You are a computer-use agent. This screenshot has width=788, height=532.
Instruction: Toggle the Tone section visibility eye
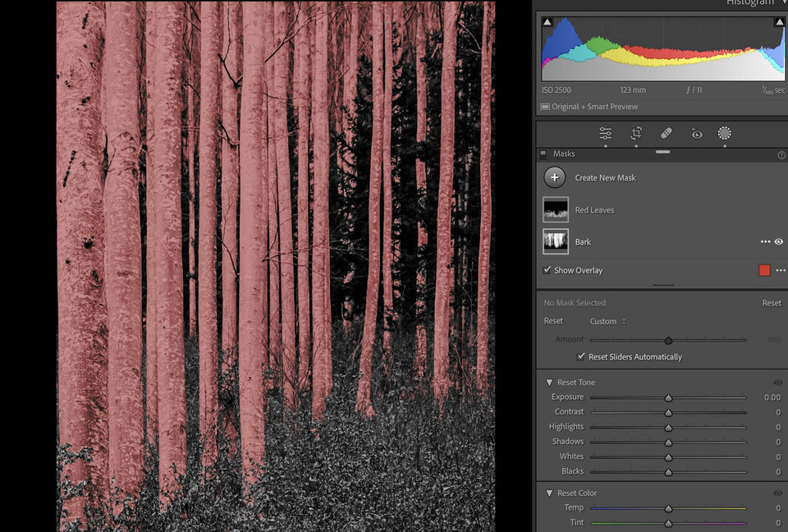click(x=777, y=383)
